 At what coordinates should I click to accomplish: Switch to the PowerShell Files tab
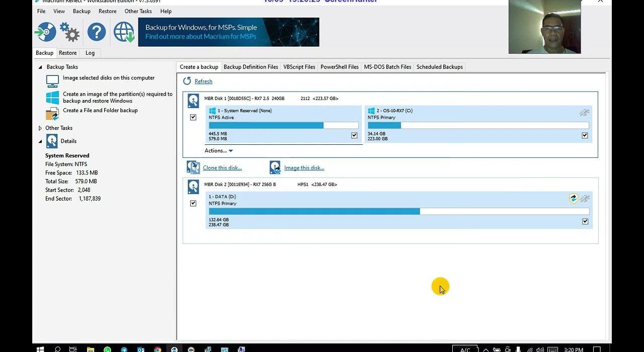(340, 67)
